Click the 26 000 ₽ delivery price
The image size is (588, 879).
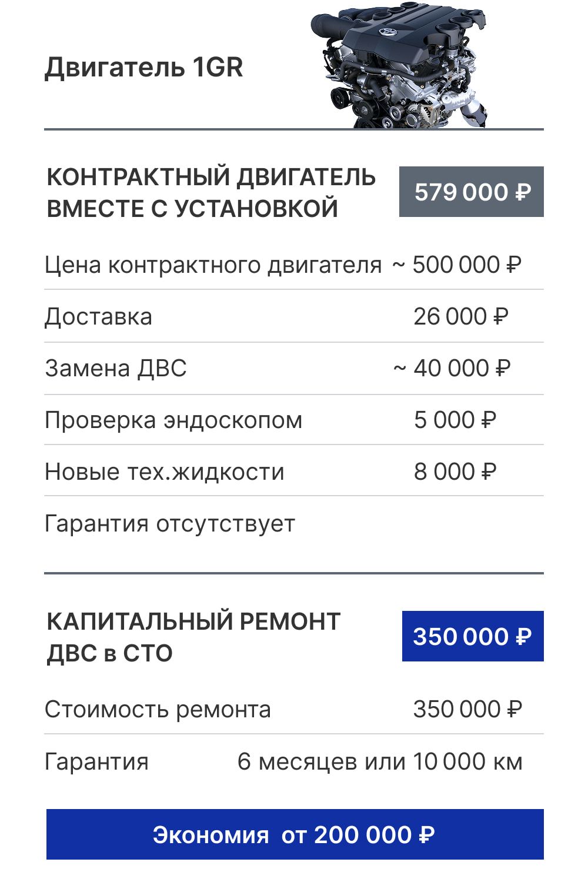pyautogui.click(x=460, y=317)
